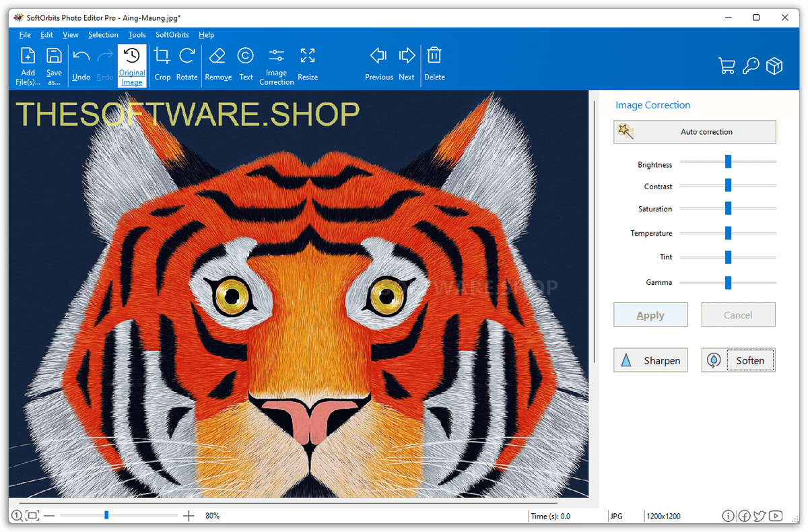Click the horizontal scrollbar under the canvas
The image size is (808, 532).
click(x=288, y=502)
